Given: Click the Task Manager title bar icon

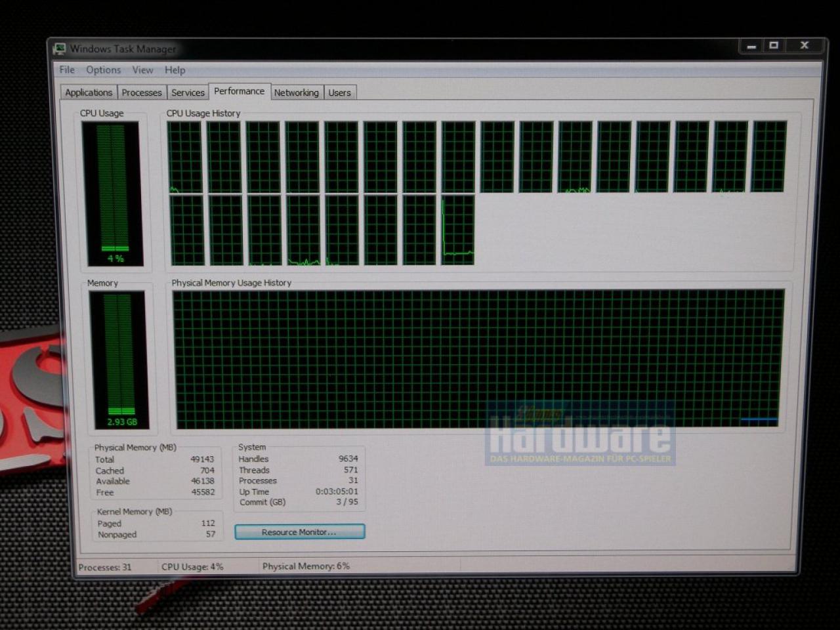Looking at the screenshot, I should [60, 49].
